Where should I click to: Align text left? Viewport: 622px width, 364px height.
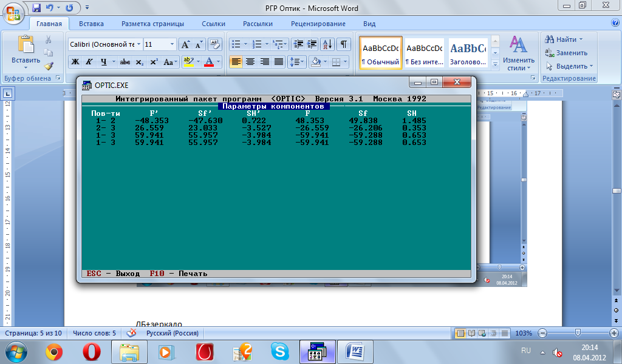(x=236, y=62)
